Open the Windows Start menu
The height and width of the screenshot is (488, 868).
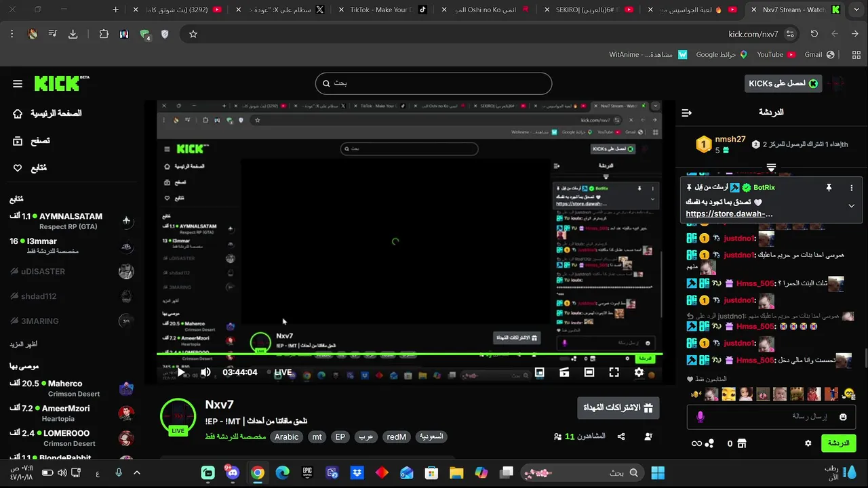tap(658, 472)
